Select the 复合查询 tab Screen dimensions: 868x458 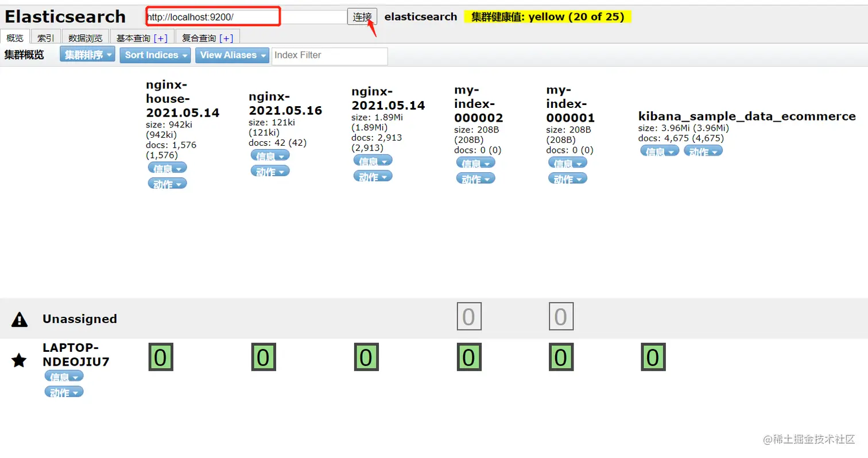coord(199,38)
